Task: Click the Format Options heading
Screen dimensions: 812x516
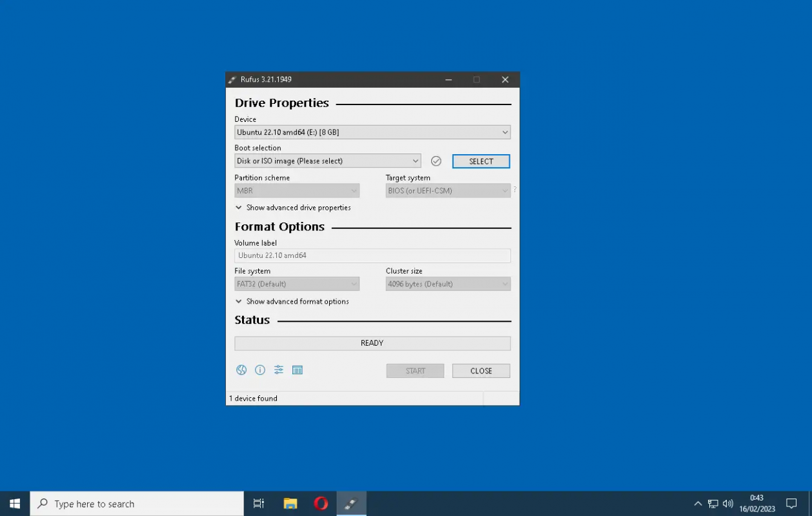Action: pos(280,227)
